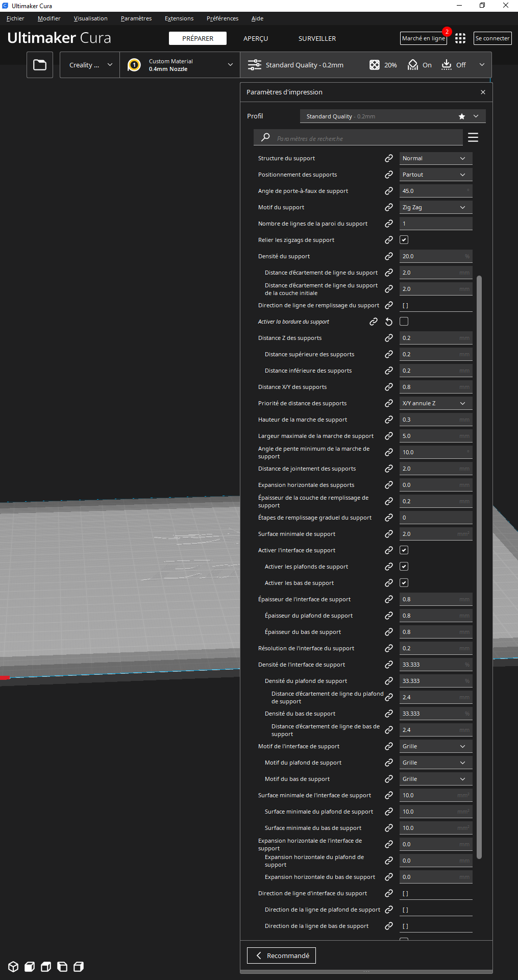Toggle Activer les bas de support checkbox
Viewport: 518px width, 980px height.
click(x=404, y=583)
